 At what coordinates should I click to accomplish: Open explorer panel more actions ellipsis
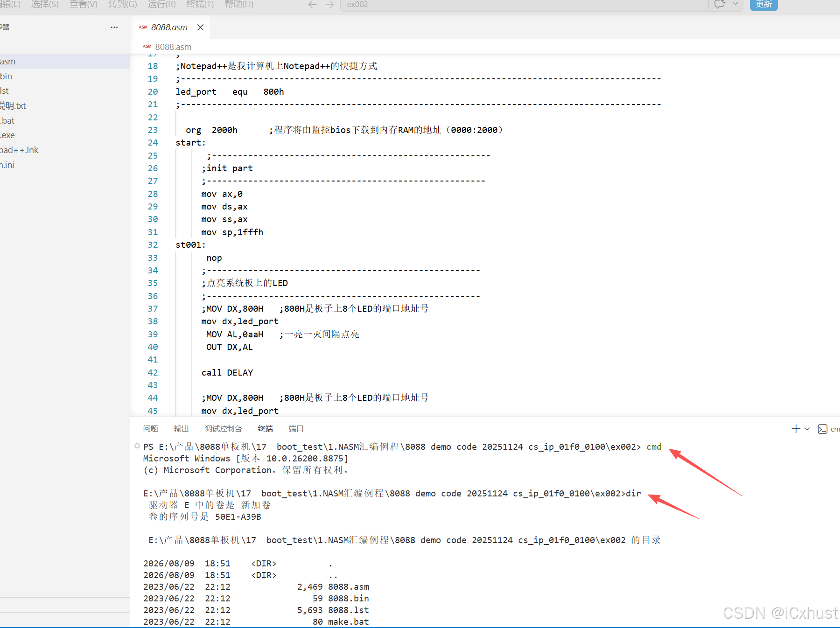pyautogui.click(x=114, y=27)
